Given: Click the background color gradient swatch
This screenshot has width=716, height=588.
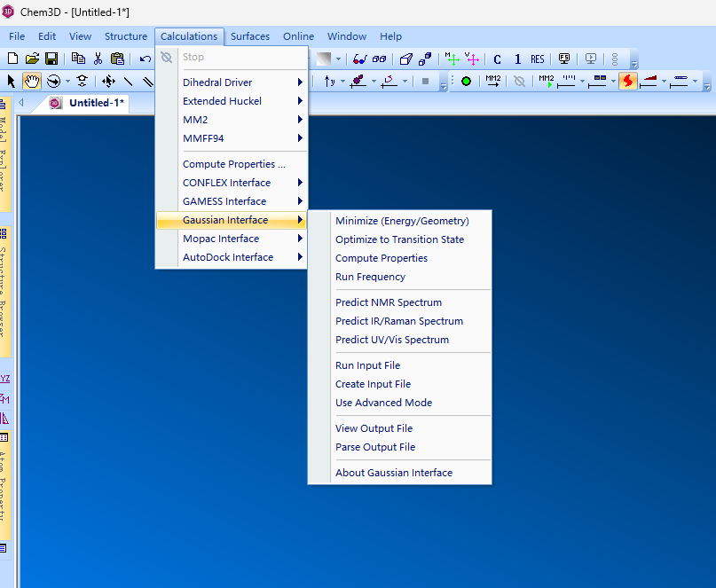Looking at the screenshot, I should click(324, 59).
